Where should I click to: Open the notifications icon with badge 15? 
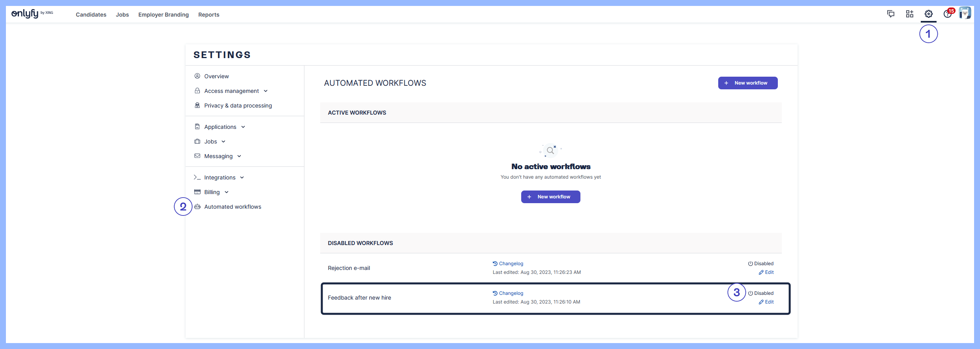point(948,13)
